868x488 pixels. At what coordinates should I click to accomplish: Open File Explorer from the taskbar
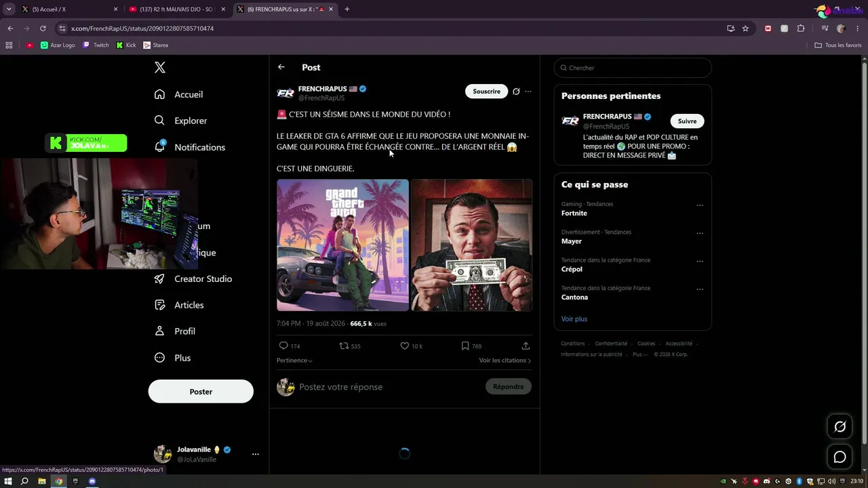(x=42, y=481)
